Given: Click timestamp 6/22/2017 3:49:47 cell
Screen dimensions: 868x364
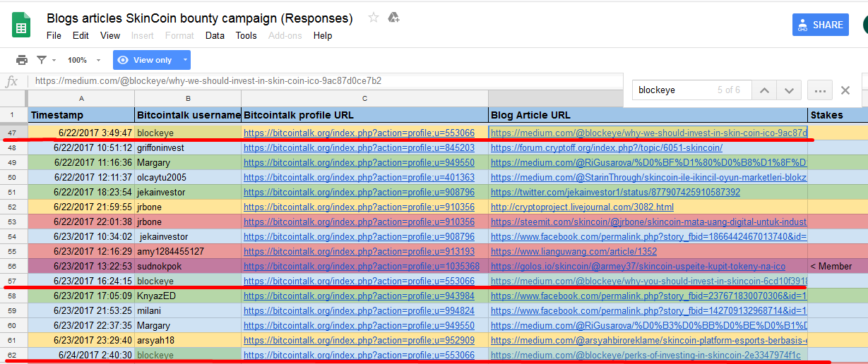Looking at the screenshot, I should coord(81,133).
